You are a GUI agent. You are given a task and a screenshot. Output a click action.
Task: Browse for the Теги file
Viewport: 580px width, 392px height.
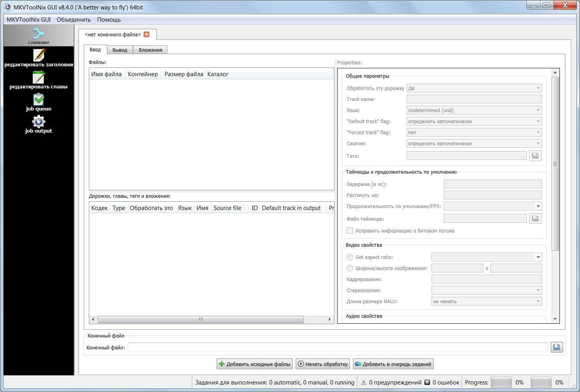[x=535, y=156]
